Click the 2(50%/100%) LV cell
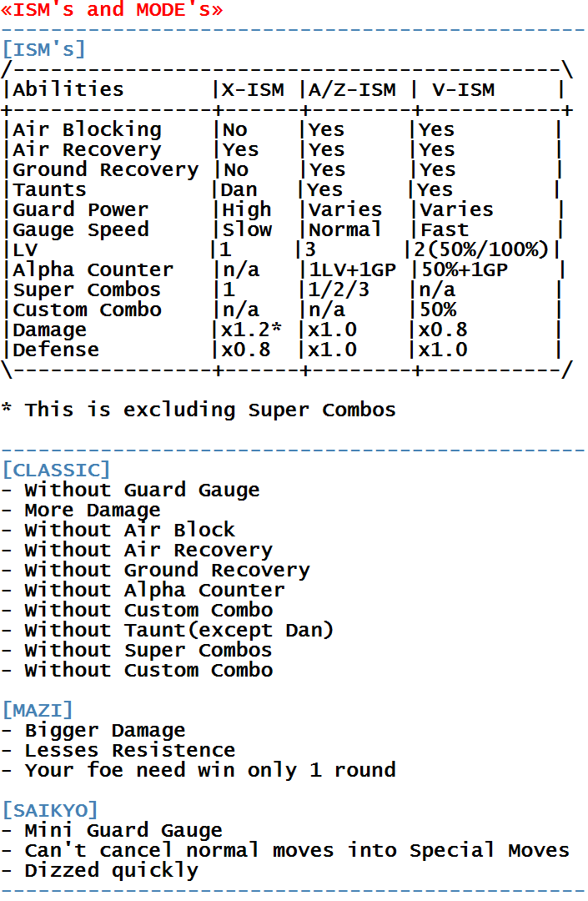The image size is (588, 901). pyautogui.click(x=481, y=249)
